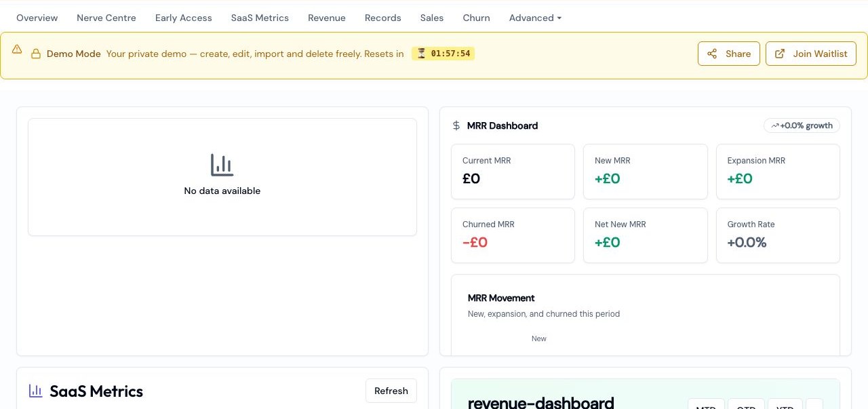Image resolution: width=868 pixels, height=409 pixels.
Task: Open the Expansion MRR card
Action: tap(778, 172)
